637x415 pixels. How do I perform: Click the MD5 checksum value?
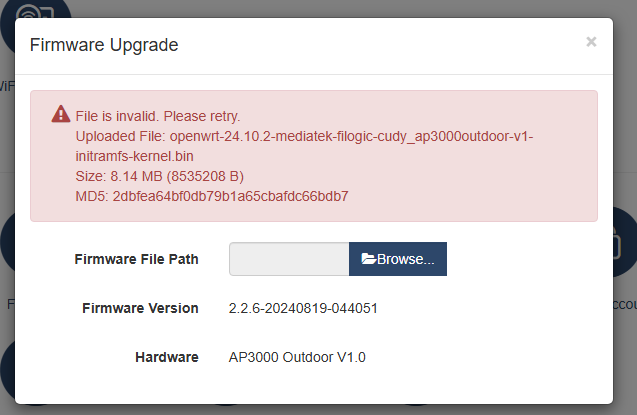coord(230,196)
